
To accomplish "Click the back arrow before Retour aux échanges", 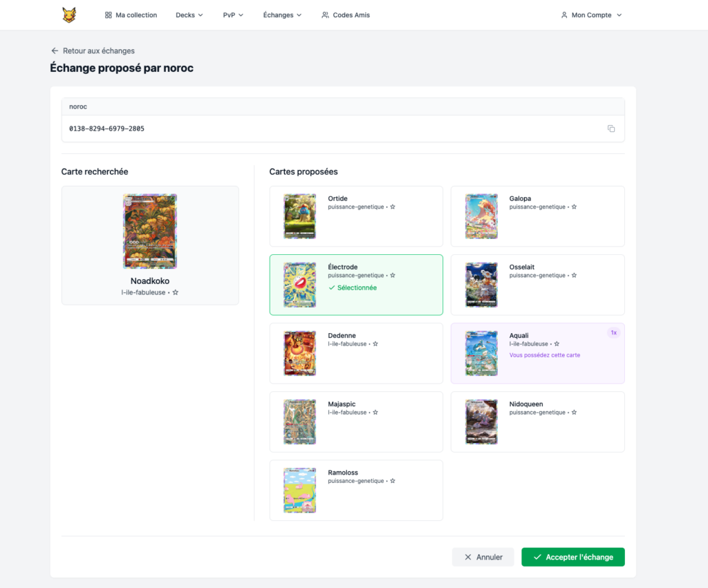I will pos(55,50).
